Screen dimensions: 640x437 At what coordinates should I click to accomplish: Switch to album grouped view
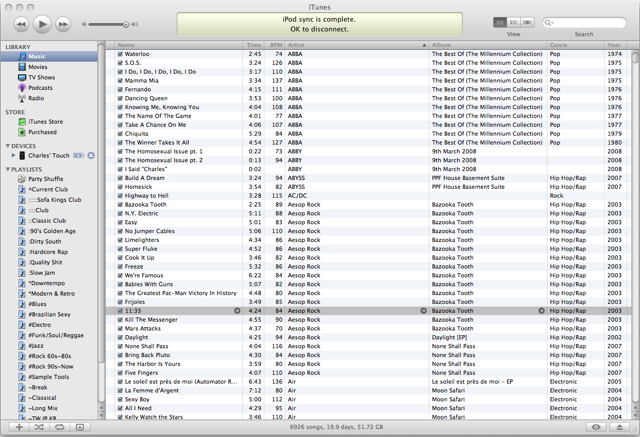click(513, 22)
